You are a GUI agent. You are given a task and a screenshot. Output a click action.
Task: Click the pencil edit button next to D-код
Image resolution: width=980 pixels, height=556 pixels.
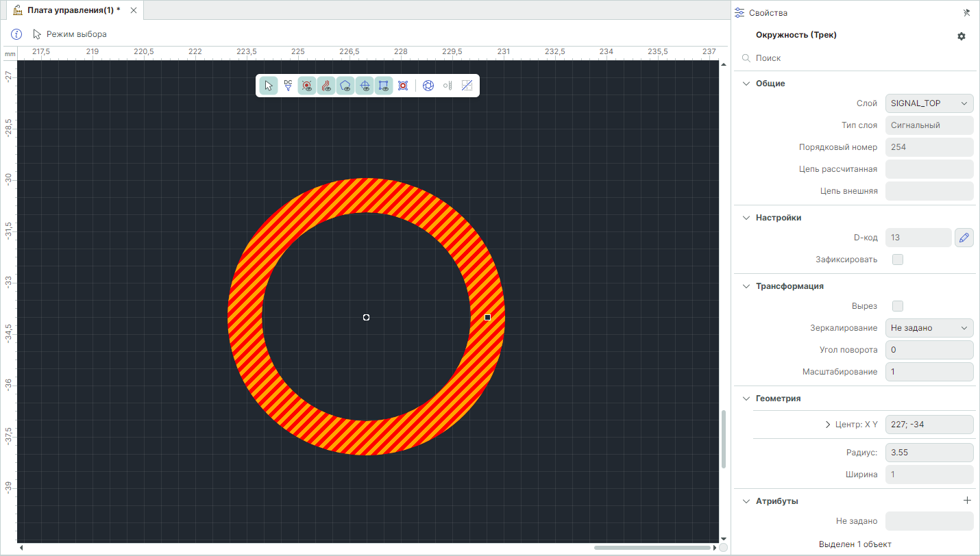coord(964,238)
